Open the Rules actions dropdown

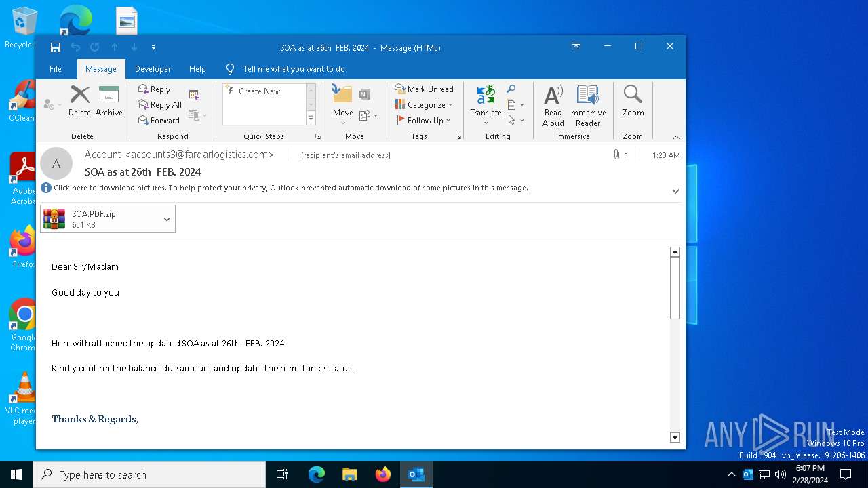point(368,115)
